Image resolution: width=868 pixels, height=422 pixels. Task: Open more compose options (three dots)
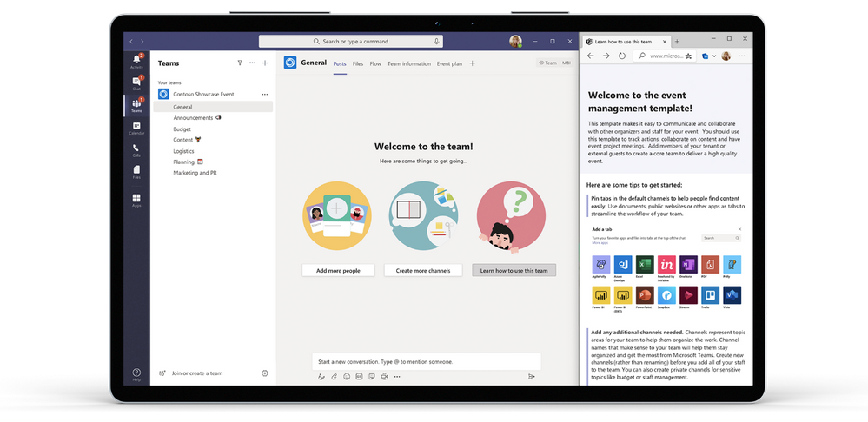pyautogui.click(x=397, y=377)
